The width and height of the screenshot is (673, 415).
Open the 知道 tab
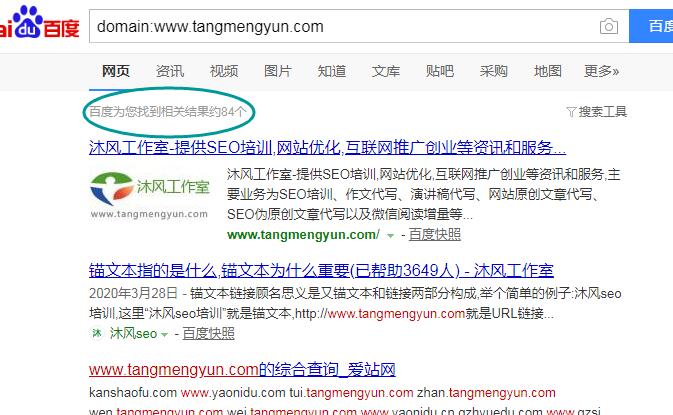coord(332,71)
